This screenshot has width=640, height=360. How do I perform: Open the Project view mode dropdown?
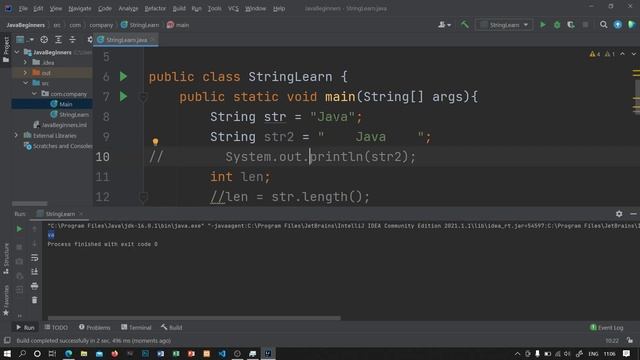coord(24,40)
